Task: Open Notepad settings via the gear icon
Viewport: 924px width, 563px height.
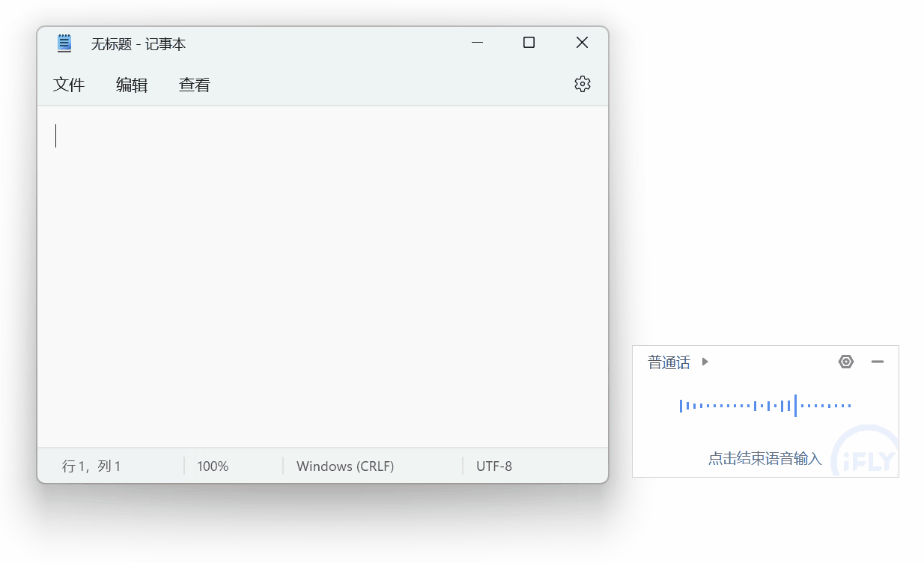Action: click(x=583, y=84)
